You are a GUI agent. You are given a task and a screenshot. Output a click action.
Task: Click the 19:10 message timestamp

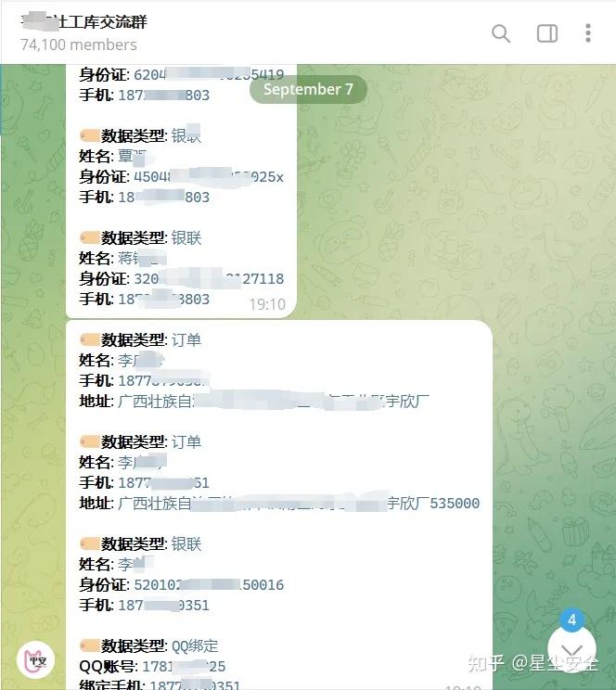click(x=267, y=304)
